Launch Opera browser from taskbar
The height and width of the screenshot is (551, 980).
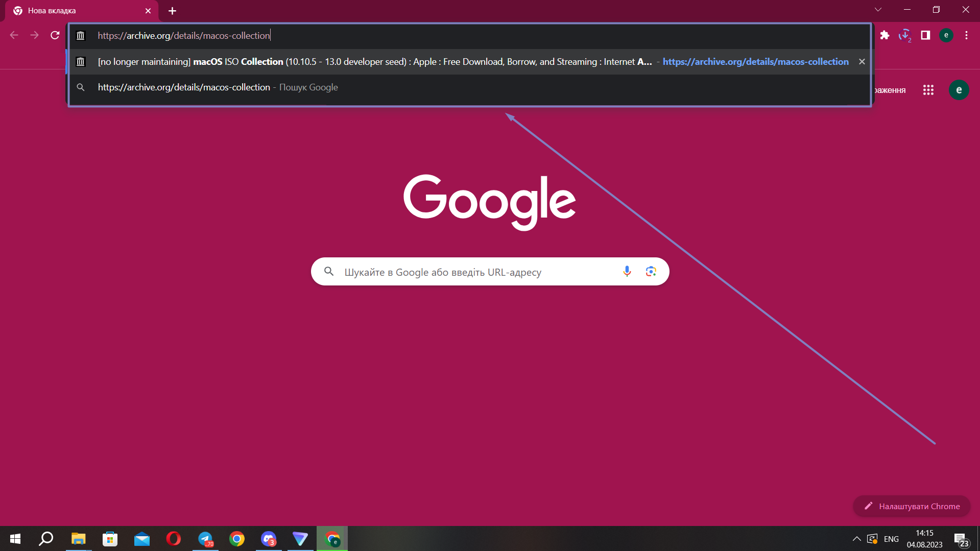click(x=174, y=539)
